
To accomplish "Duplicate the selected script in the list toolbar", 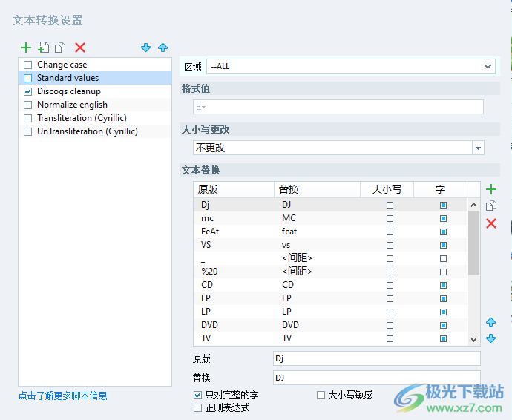I will click(x=60, y=47).
